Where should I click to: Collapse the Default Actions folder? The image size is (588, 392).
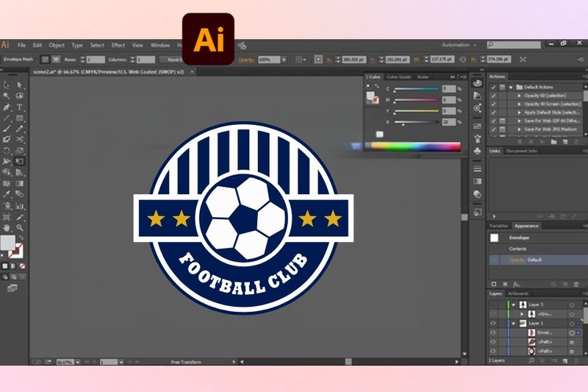click(x=511, y=88)
